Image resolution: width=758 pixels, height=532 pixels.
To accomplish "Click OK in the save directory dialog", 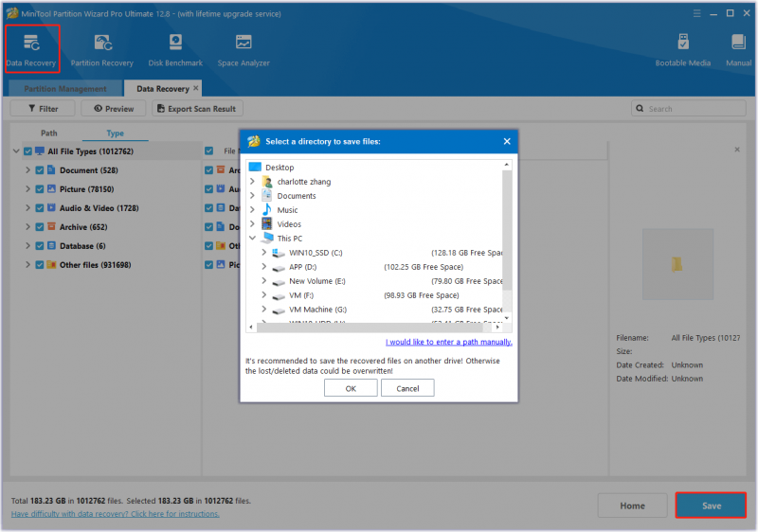I will [351, 388].
